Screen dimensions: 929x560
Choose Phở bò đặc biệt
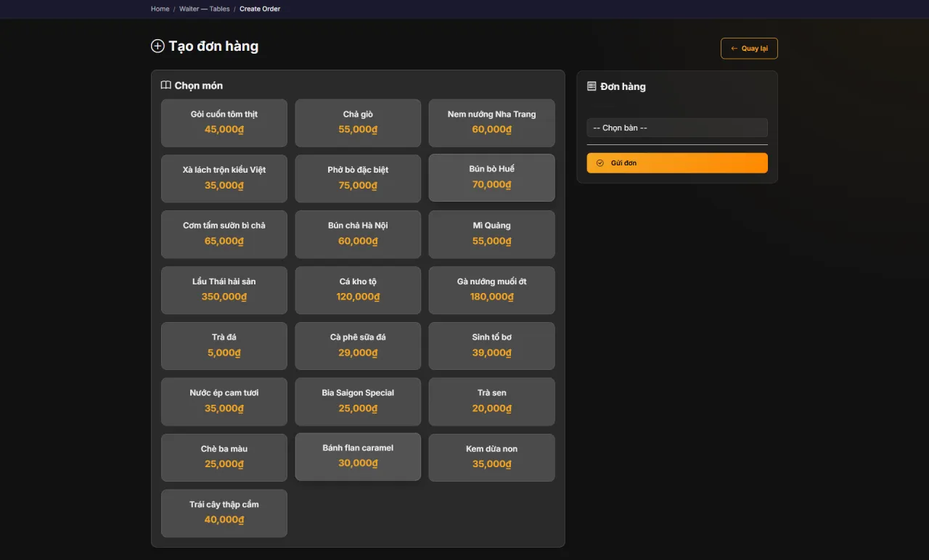pos(358,178)
